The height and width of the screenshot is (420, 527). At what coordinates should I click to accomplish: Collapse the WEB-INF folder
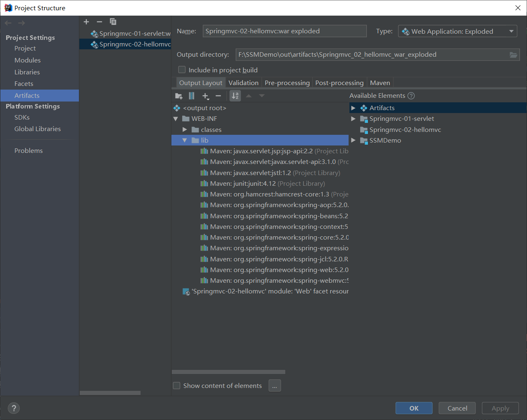point(176,119)
